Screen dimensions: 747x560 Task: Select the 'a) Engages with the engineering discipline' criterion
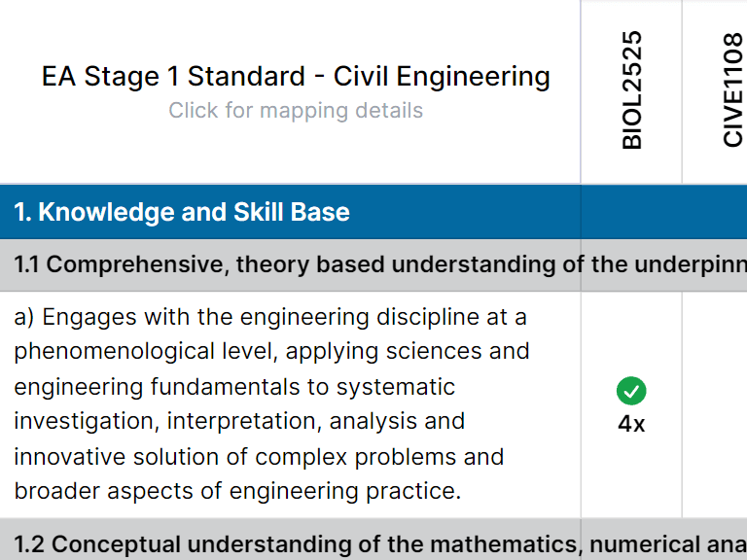click(272, 317)
